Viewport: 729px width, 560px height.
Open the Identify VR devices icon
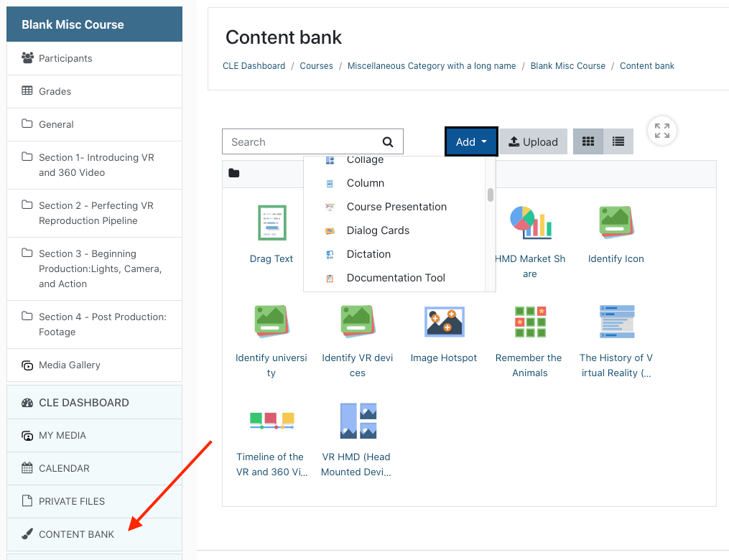point(358,322)
